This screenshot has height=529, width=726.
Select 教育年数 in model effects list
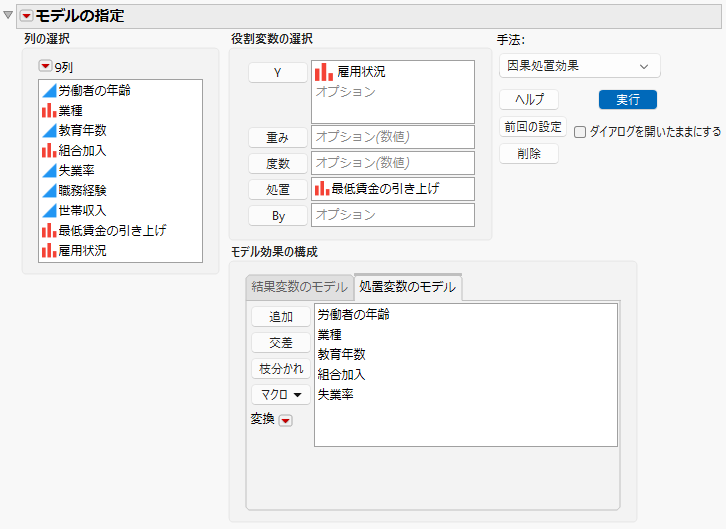pyautogui.click(x=342, y=355)
